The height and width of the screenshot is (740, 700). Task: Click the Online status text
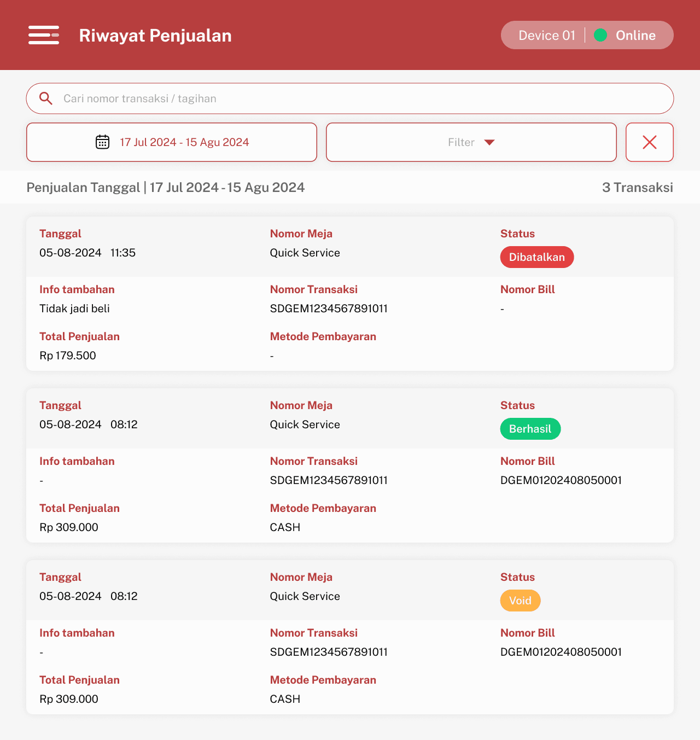635,36
